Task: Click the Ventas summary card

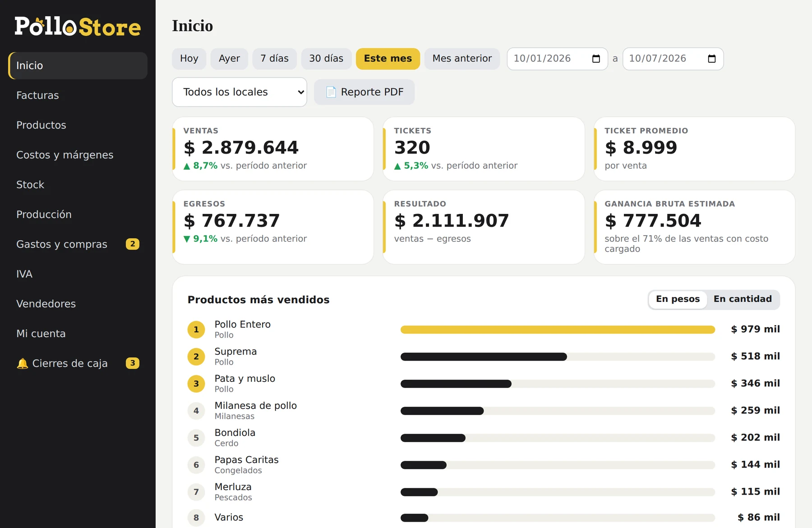Action: click(x=273, y=149)
